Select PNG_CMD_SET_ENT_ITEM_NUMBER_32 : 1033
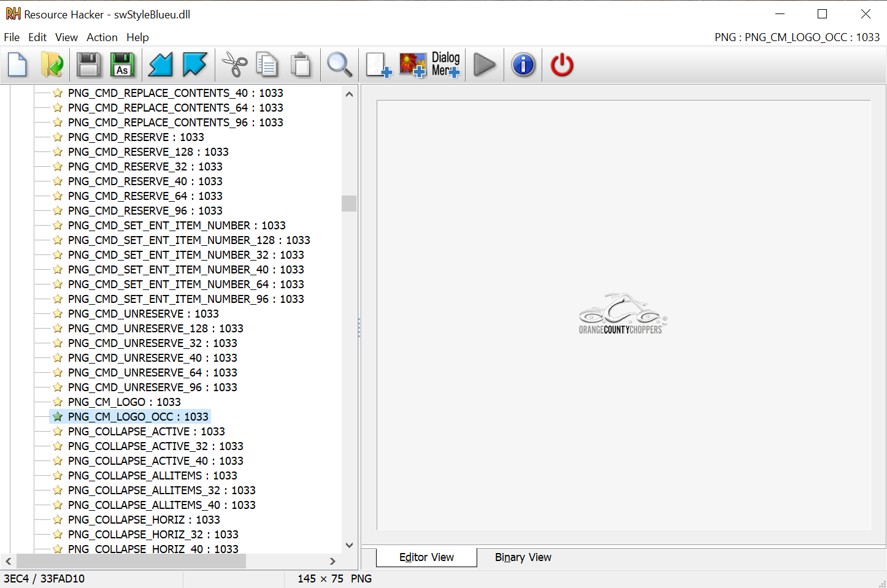The height and width of the screenshot is (588, 887). [186, 254]
